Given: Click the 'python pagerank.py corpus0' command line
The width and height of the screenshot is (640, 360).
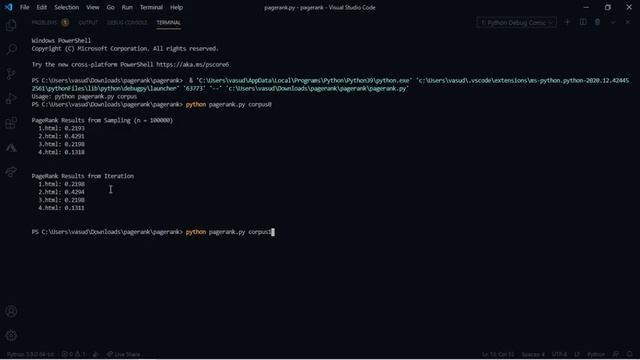Looking at the screenshot, I should (x=229, y=104).
